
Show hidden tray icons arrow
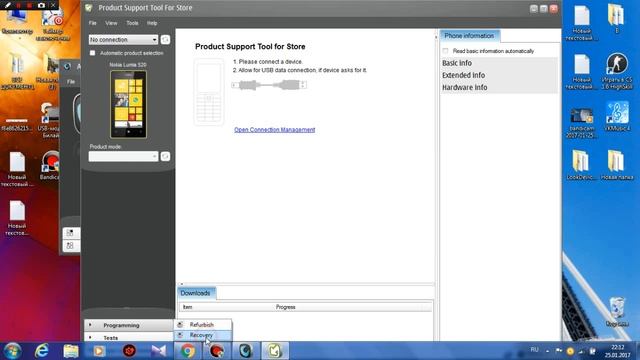click(547, 351)
